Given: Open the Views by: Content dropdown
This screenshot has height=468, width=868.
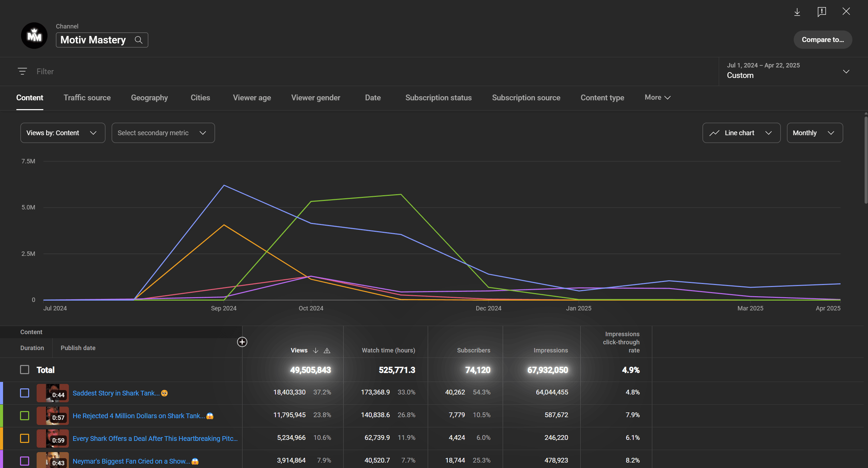Looking at the screenshot, I should pos(63,133).
